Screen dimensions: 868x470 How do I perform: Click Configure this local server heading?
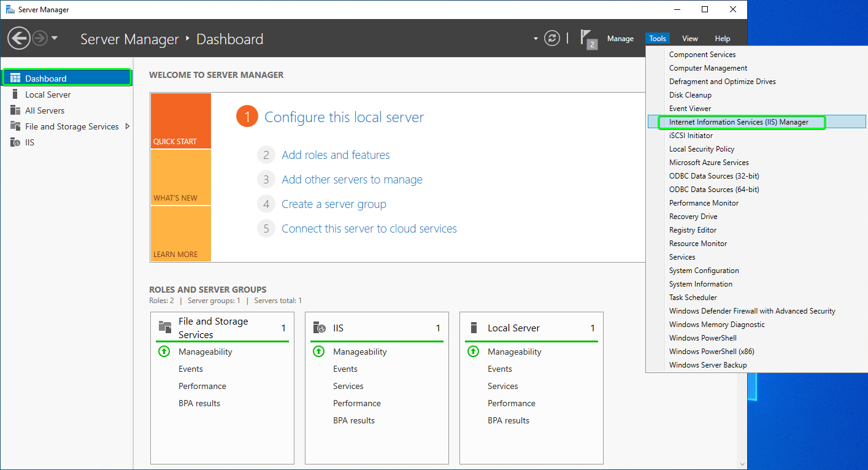[344, 117]
